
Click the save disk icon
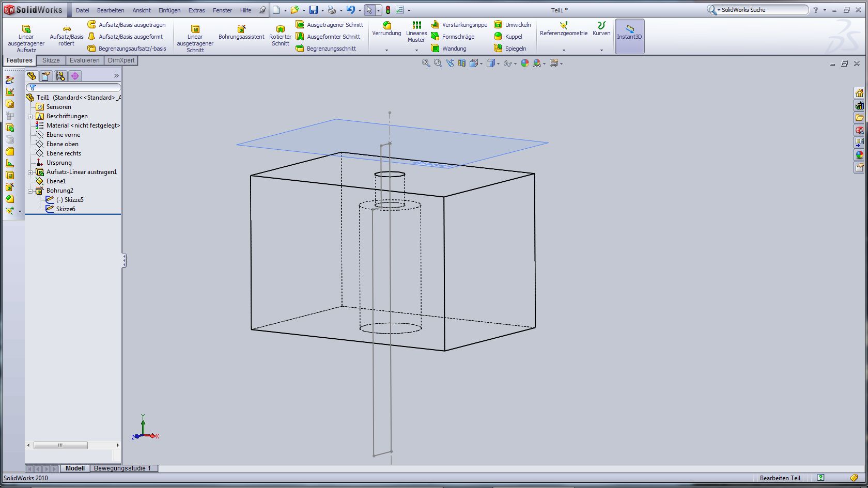click(x=313, y=10)
